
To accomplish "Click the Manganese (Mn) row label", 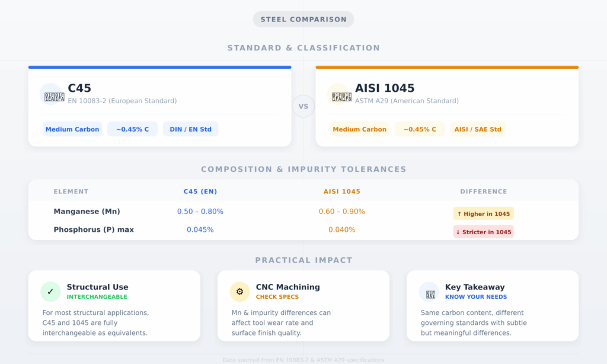I will [x=87, y=212].
